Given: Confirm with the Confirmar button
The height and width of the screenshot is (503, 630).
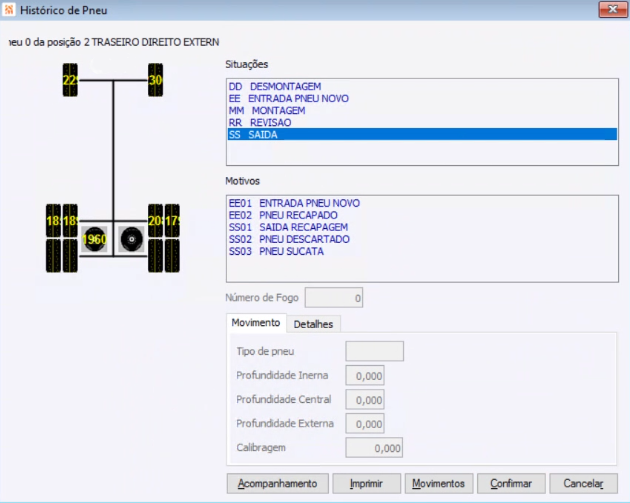Looking at the screenshot, I should [511, 483].
